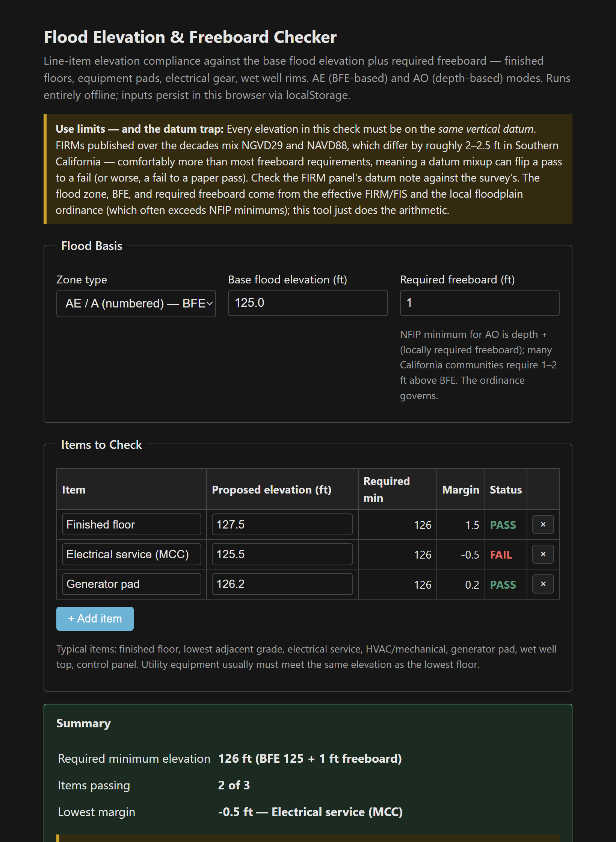The height and width of the screenshot is (842, 616).
Task: Click '126 ft (BFE 125 + 1 ft freeboard)'
Action: [x=310, y=758]
